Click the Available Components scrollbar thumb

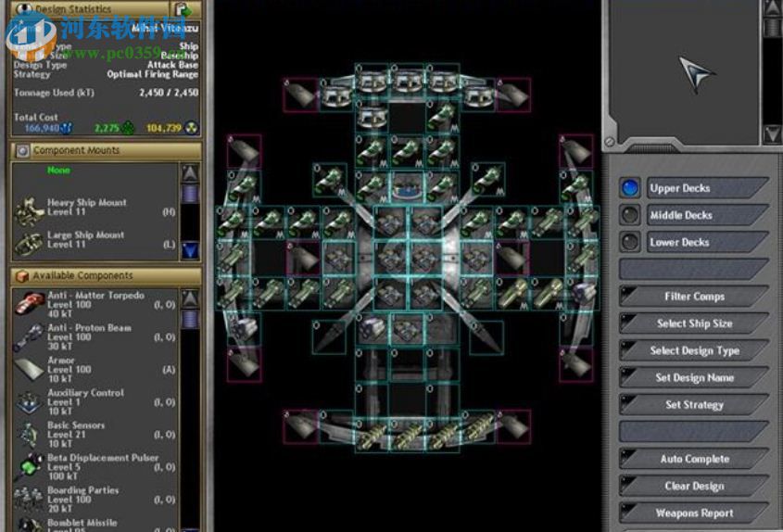[x=190, y=319]
